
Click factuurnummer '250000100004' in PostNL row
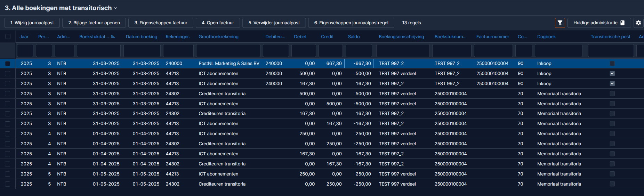[x=492, y=64]
